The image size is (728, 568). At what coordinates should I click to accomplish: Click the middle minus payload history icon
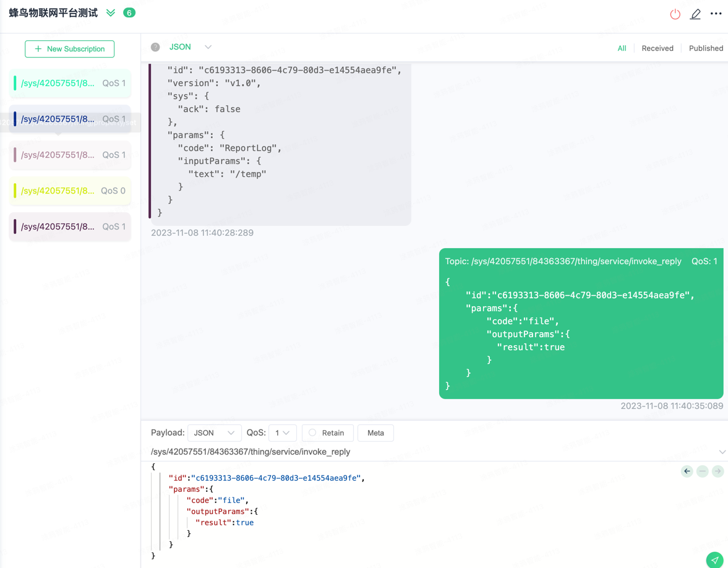pos(703,471)
